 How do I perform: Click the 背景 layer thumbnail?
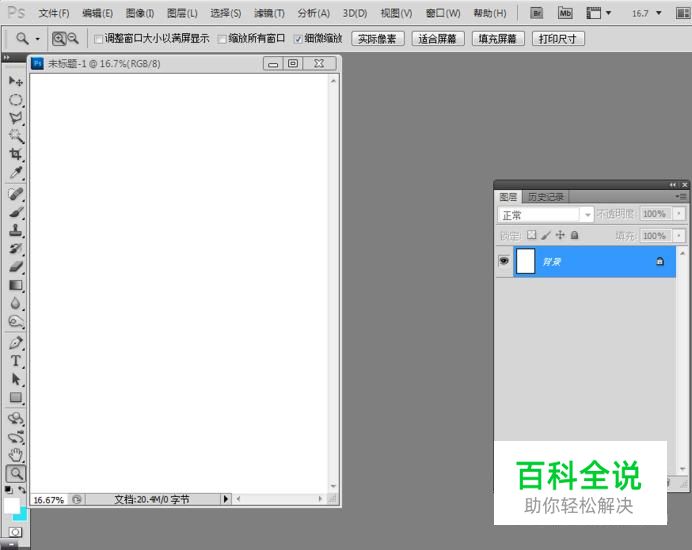tap(525, 261)
